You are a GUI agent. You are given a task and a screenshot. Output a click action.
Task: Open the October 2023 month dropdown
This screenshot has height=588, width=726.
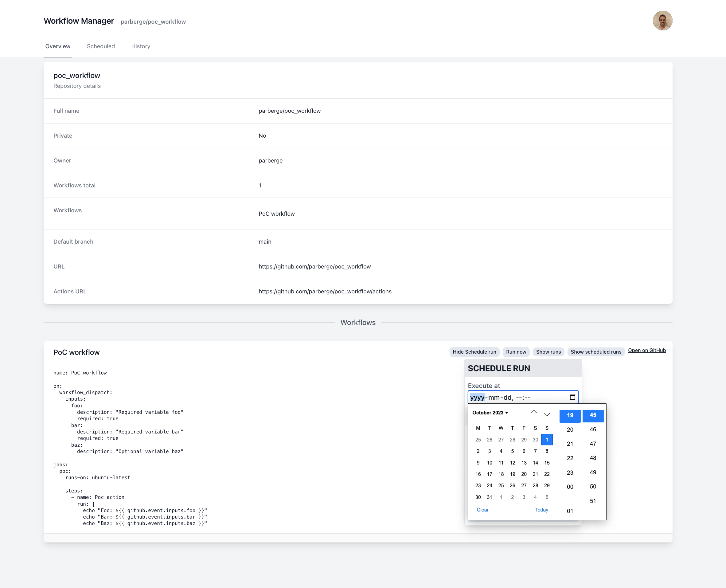(489, 413)
